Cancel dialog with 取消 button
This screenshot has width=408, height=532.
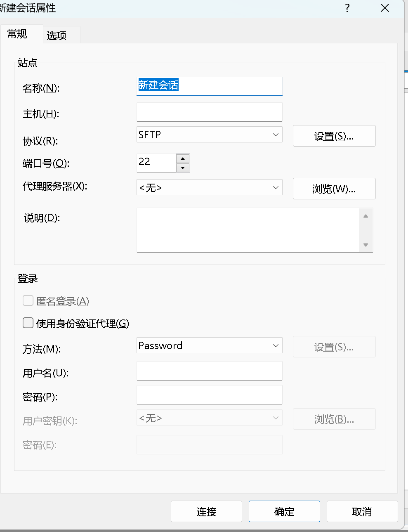362,511
